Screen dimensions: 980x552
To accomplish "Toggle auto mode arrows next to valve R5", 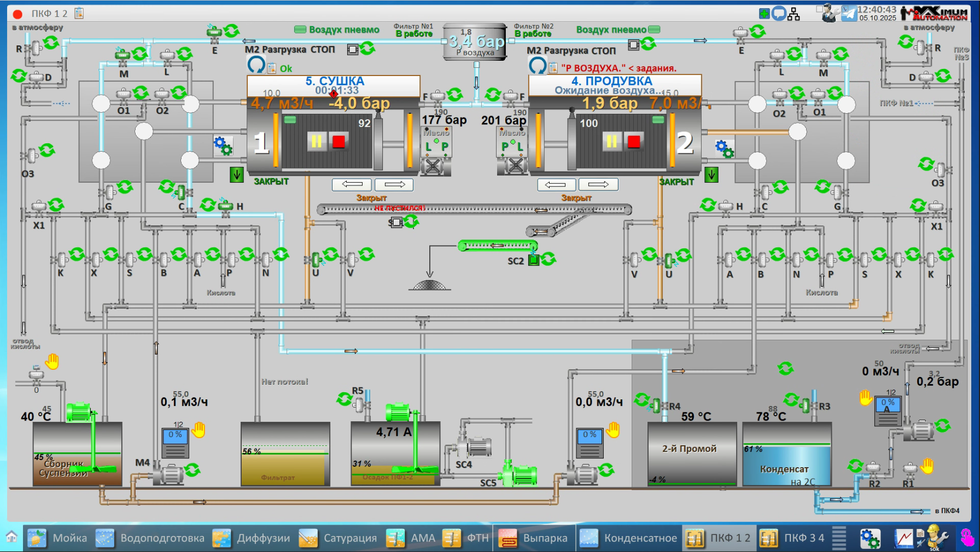I will 344,399.
